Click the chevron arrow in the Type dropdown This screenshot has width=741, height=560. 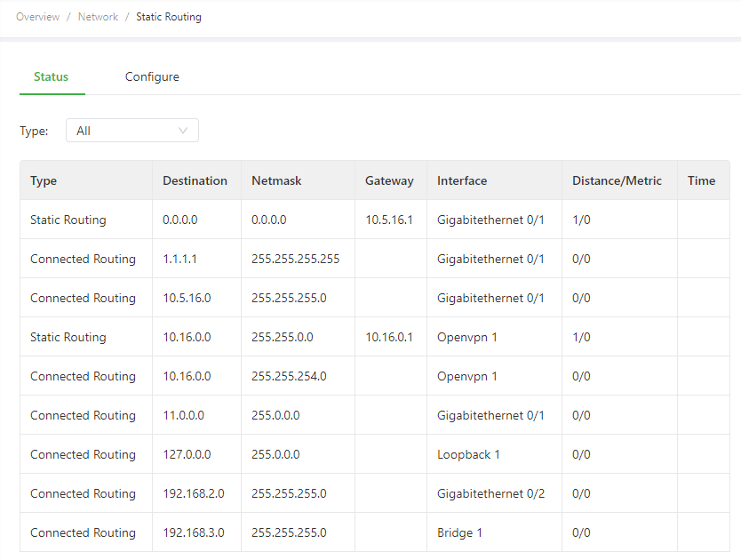coord(183,131)
